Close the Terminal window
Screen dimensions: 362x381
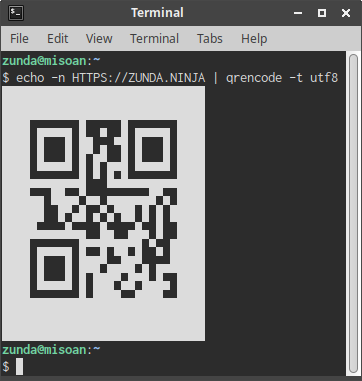coord(346,13)
